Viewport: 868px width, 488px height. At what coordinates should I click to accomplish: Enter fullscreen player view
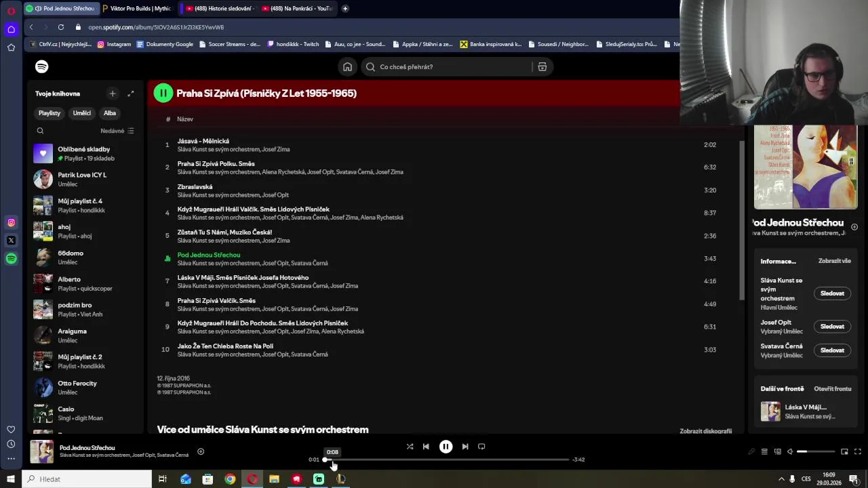pyautogui.click(x=858, y=451)
